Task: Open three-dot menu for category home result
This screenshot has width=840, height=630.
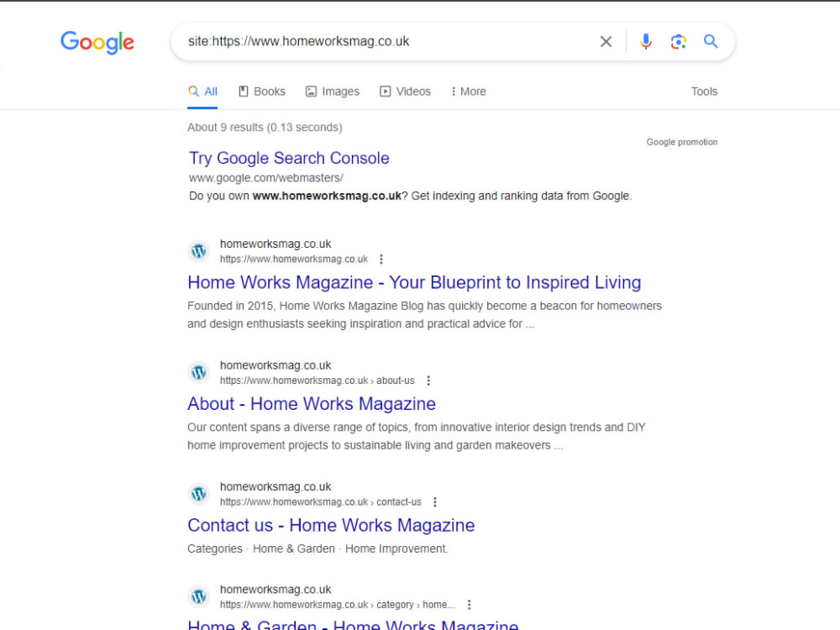Action: pos(469,605)
